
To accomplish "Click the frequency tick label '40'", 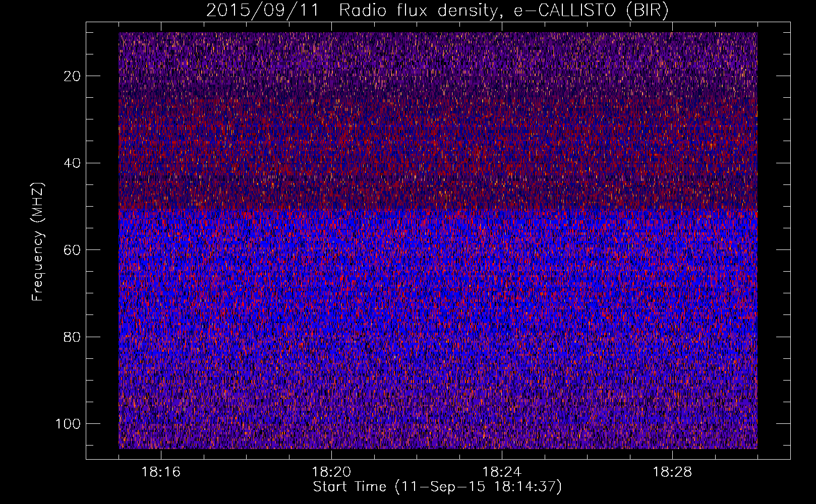I will [x=73, y=163].
